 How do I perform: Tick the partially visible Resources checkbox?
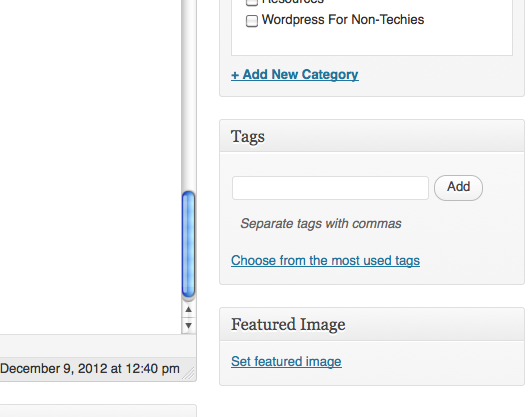252,2
